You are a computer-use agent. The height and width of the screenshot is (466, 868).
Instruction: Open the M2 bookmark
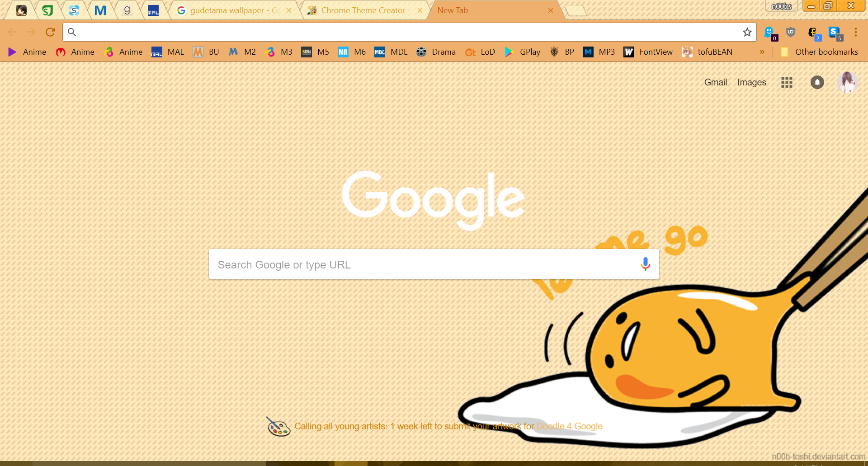pyautogui.click(x=242, y=52)
